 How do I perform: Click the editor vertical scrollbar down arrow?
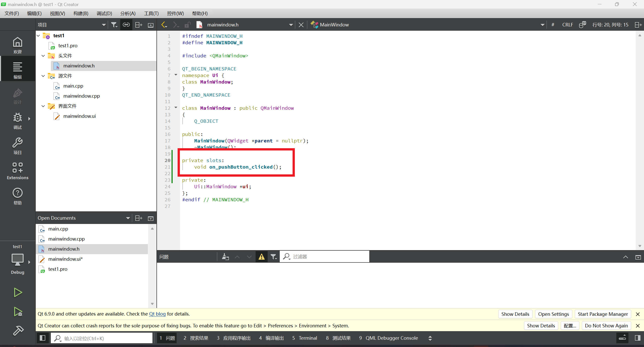click(640, 246)
